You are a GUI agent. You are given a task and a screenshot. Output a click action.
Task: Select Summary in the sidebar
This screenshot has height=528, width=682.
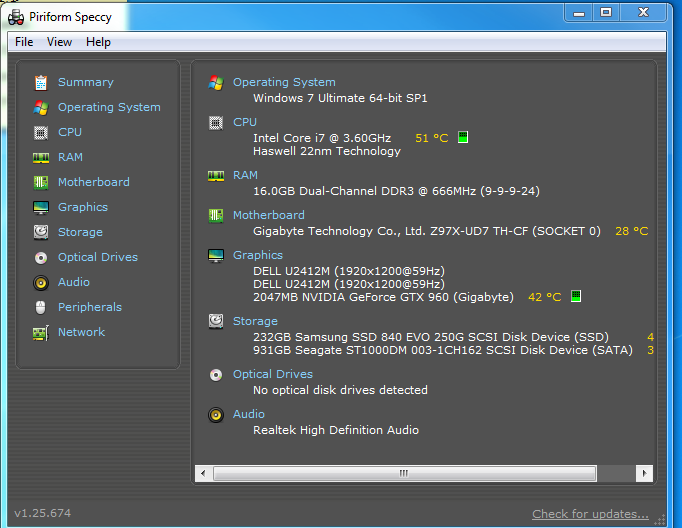(86, 82)
